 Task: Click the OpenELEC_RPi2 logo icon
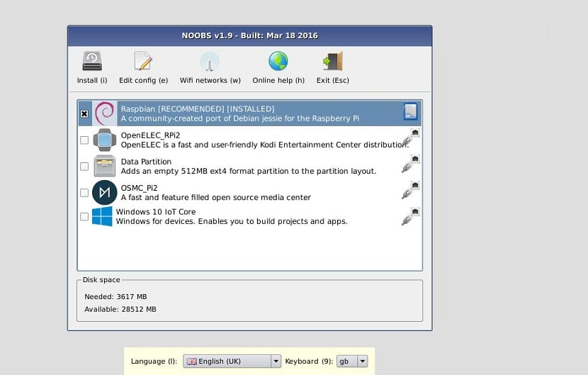[105, 140]
